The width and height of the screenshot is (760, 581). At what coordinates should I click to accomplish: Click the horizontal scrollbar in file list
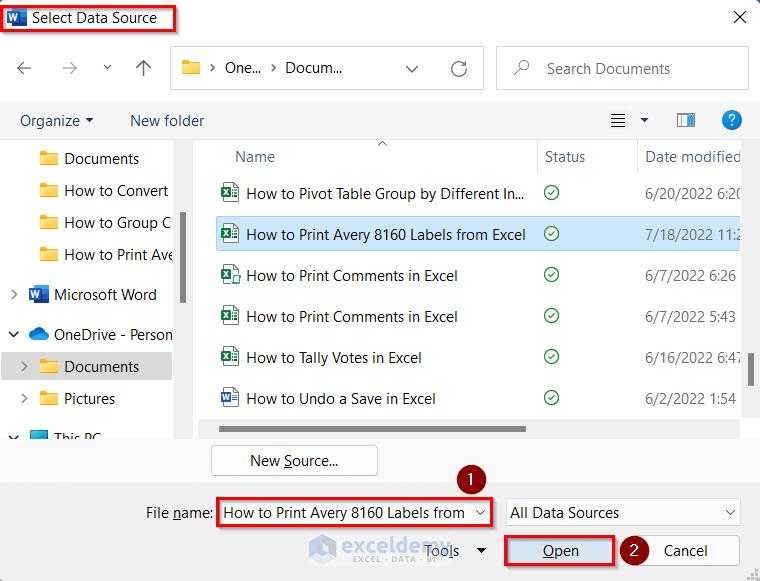[x=370, y=429]
